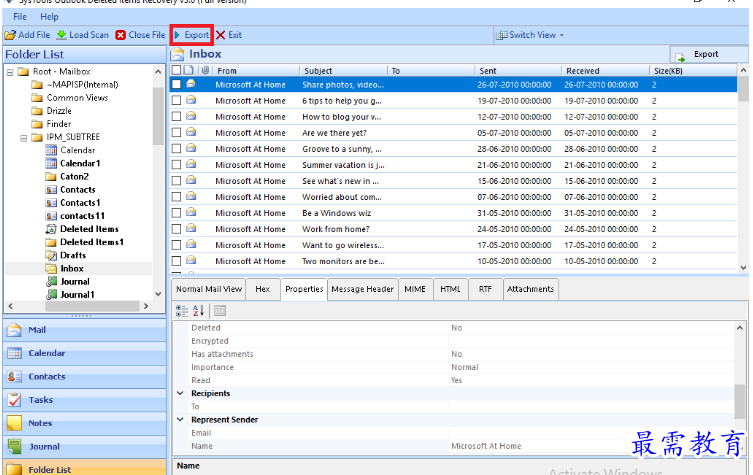Click the folder tree horizontal scrollbar thumb

(92, 306)
